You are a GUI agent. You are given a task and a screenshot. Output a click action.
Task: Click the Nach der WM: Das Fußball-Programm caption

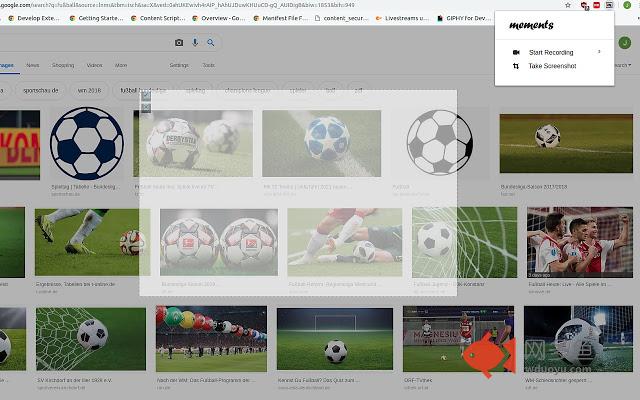point(206,380)
